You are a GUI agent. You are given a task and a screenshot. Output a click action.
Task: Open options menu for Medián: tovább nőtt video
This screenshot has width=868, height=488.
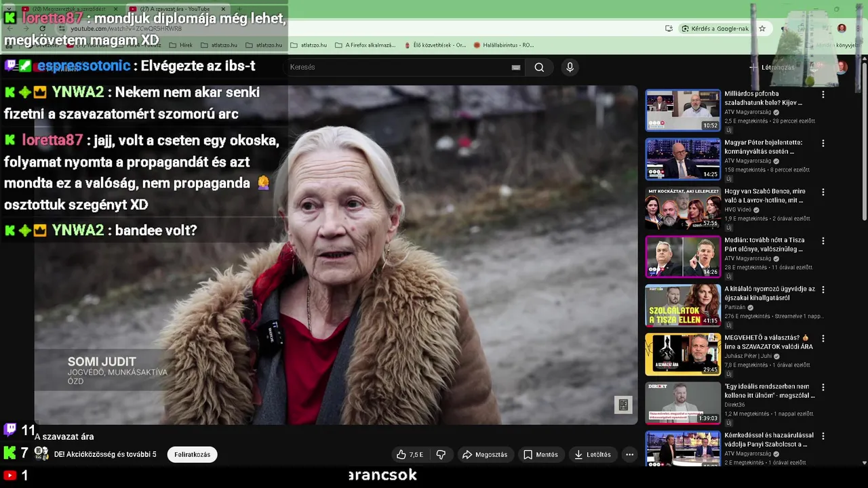pyautogui.click(x=823, y=241)
